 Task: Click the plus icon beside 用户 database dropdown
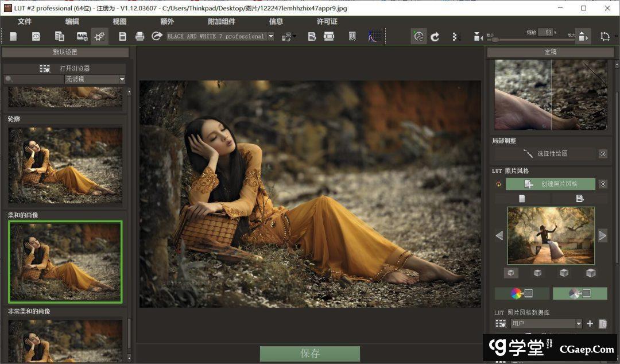590,324
